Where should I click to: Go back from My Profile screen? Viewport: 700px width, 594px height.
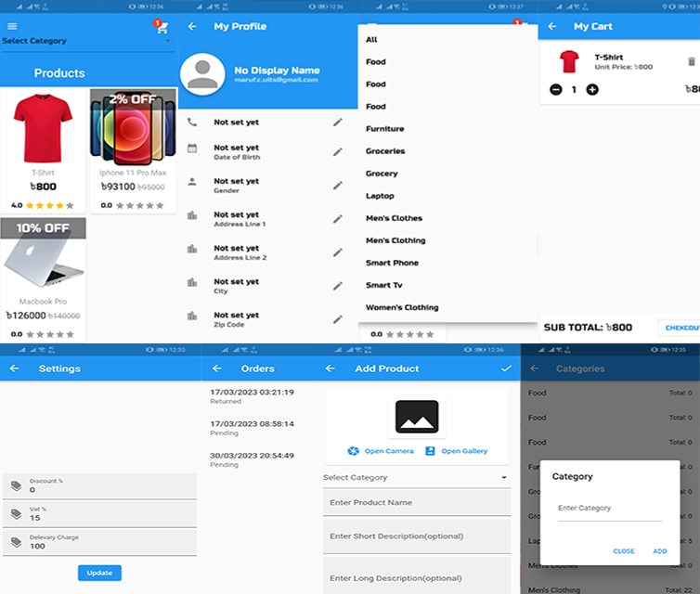click(192, 27)
